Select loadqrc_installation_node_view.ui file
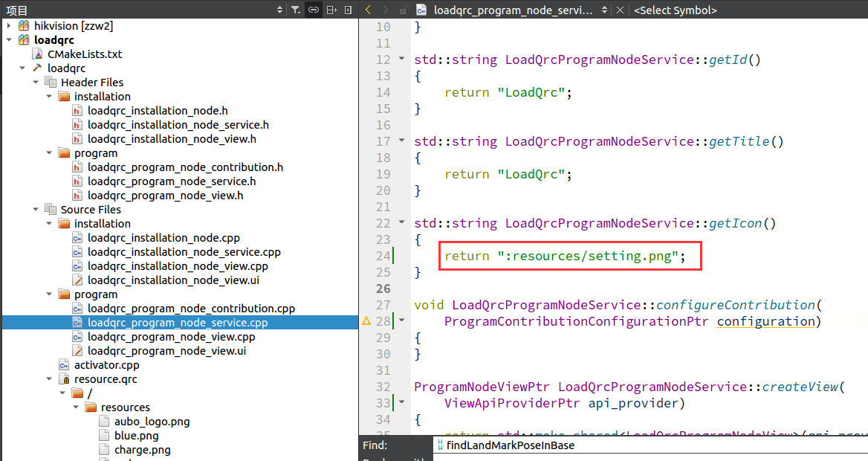This screenshot has height=461, width=868. 173,280
